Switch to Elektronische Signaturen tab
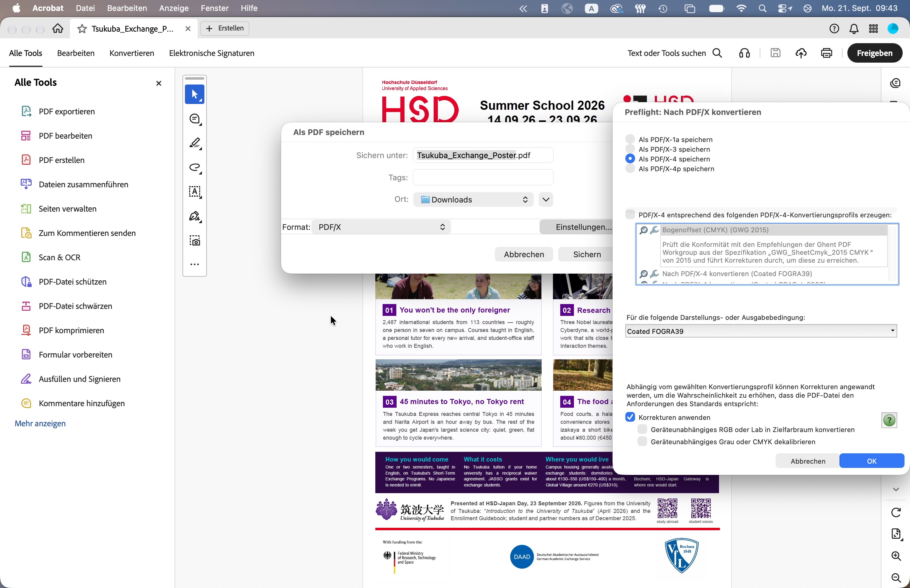Screen dimensions: 910x588 212,53
